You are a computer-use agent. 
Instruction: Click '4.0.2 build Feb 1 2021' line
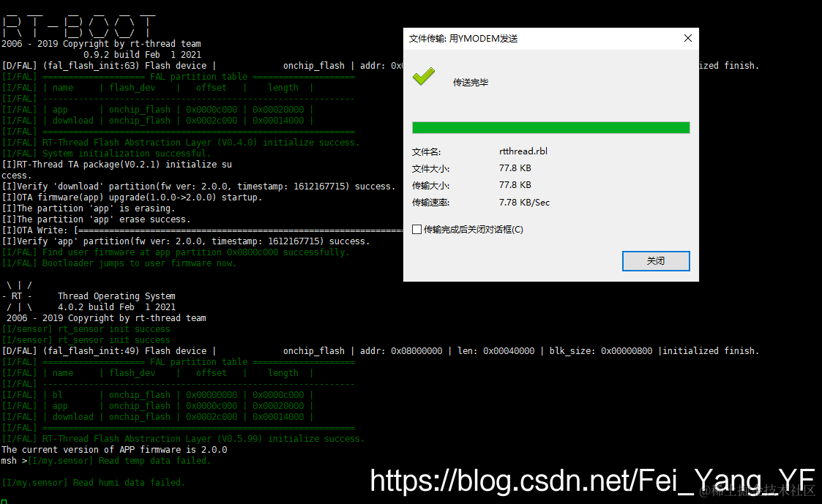(116, 307)
